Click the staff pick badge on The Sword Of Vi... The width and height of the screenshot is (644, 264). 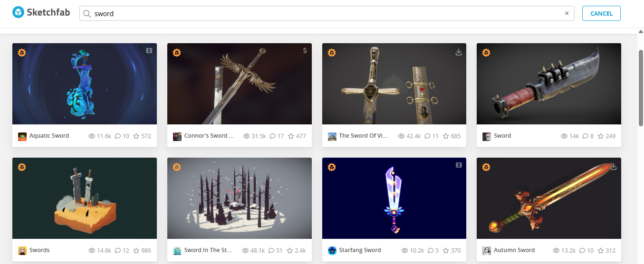[332, 52]
